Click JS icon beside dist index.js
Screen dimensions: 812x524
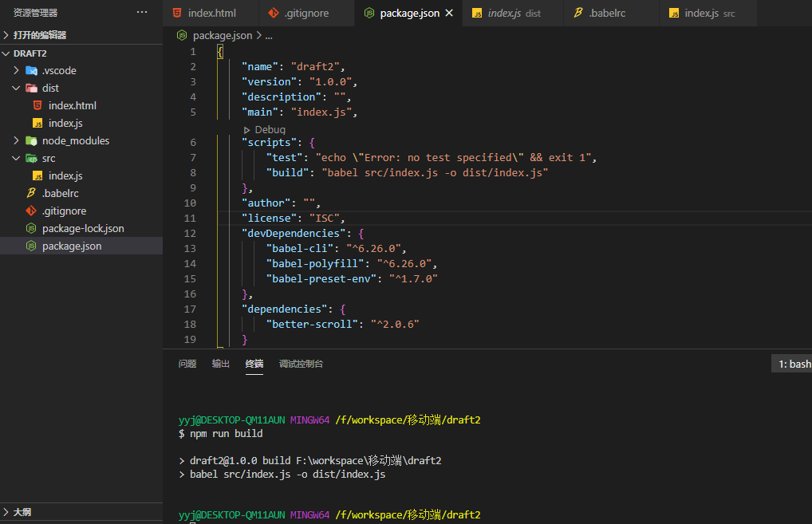pyautogui.click(x=37, y=124)
